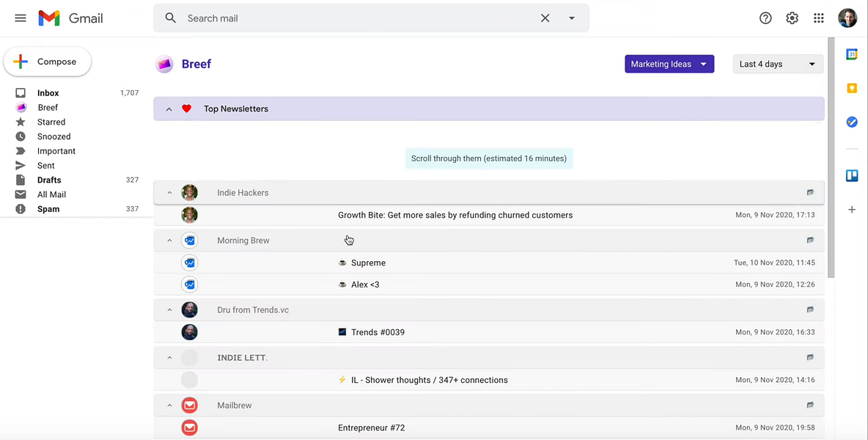Click the Mailbrew sender name
This screenshot has height=440, width=868.
point(234,405)
